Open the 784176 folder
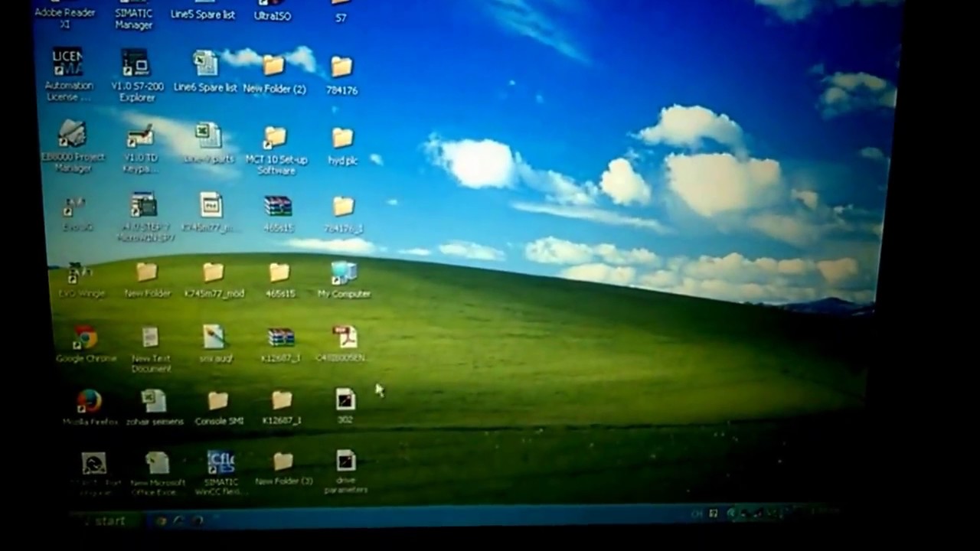This screenshot has height=551, width=980. point(341,76)
